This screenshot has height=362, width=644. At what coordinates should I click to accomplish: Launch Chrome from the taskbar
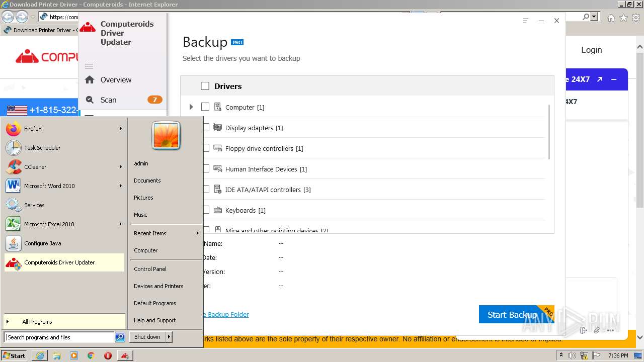point(91,355)
